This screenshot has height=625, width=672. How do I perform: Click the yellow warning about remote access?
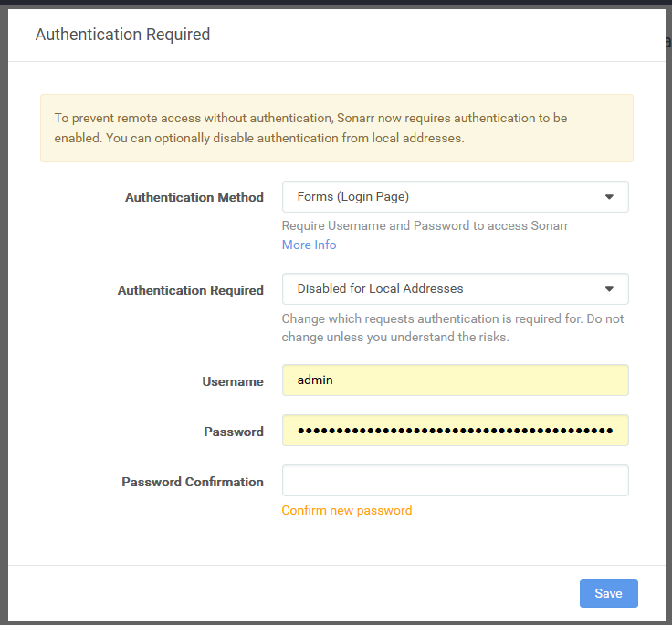(336, 128)
